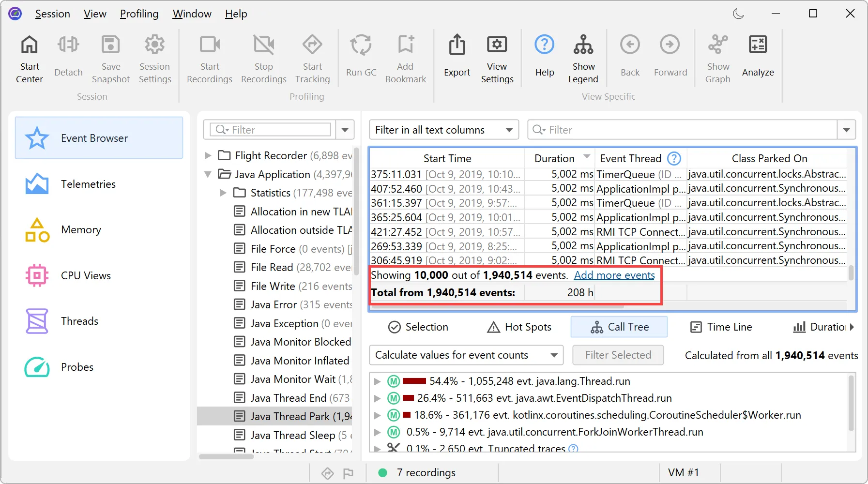Toggle dark mode with the moon icon
The height and width of the screenshot is (484, 868).
pyautogui.click(x=738, y=14)
